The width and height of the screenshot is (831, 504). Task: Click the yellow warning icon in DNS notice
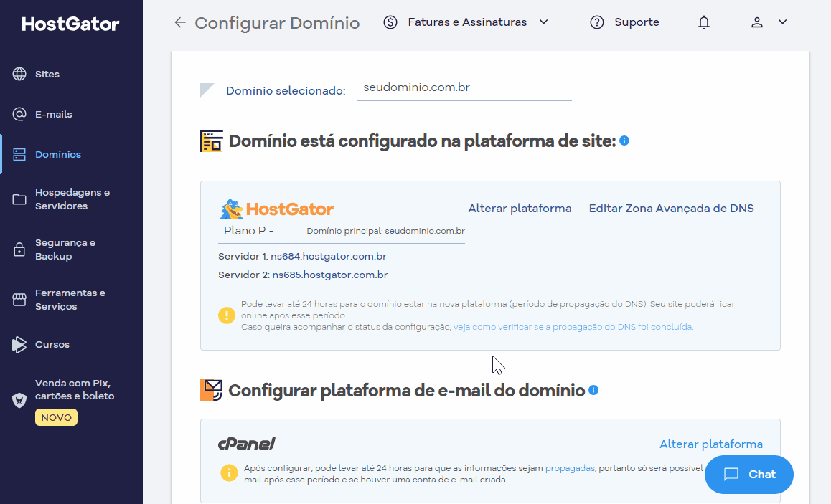[227, 315]
